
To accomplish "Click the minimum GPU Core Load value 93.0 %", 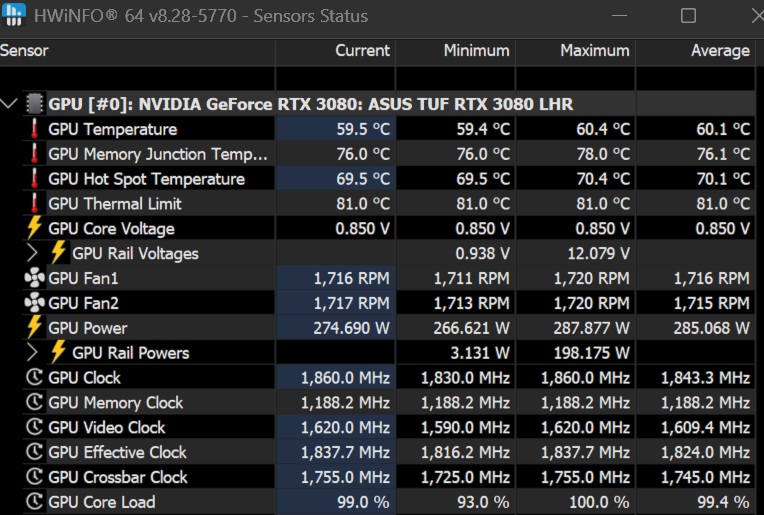I will [x=483, y=502].
